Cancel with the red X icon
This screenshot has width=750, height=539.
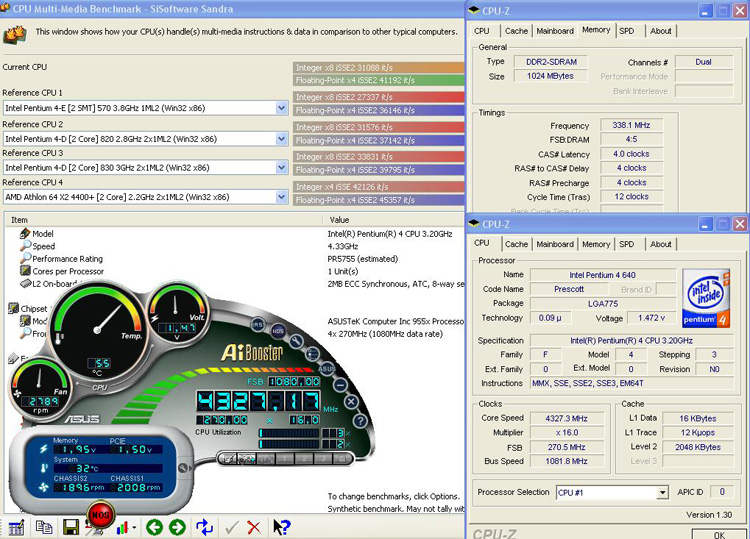[x=254, y=528]
